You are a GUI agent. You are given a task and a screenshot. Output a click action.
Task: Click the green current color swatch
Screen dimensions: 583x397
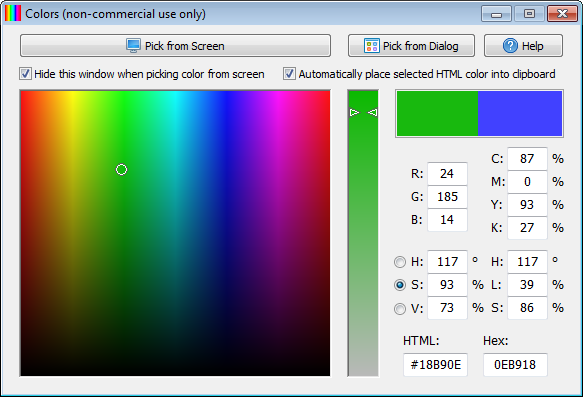[437, 113]
